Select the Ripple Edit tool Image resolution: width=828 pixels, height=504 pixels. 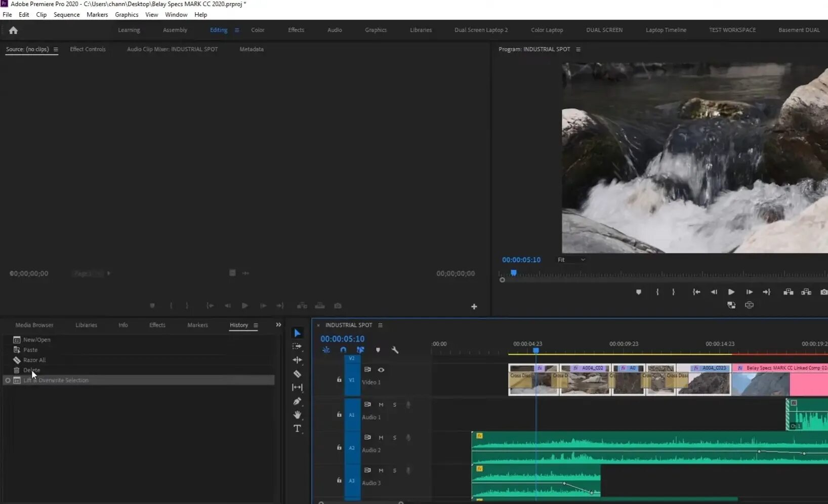(297, 360)
